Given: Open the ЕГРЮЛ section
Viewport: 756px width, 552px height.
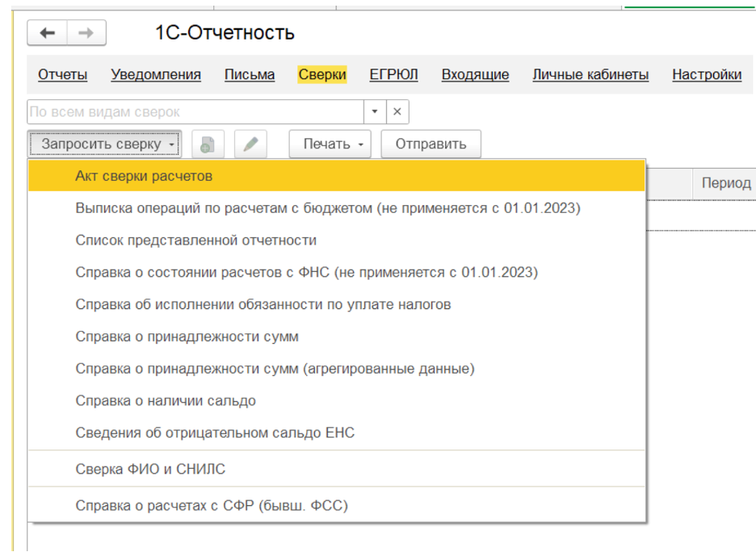Looking at the screenshot, I should [x=393, y=75].
